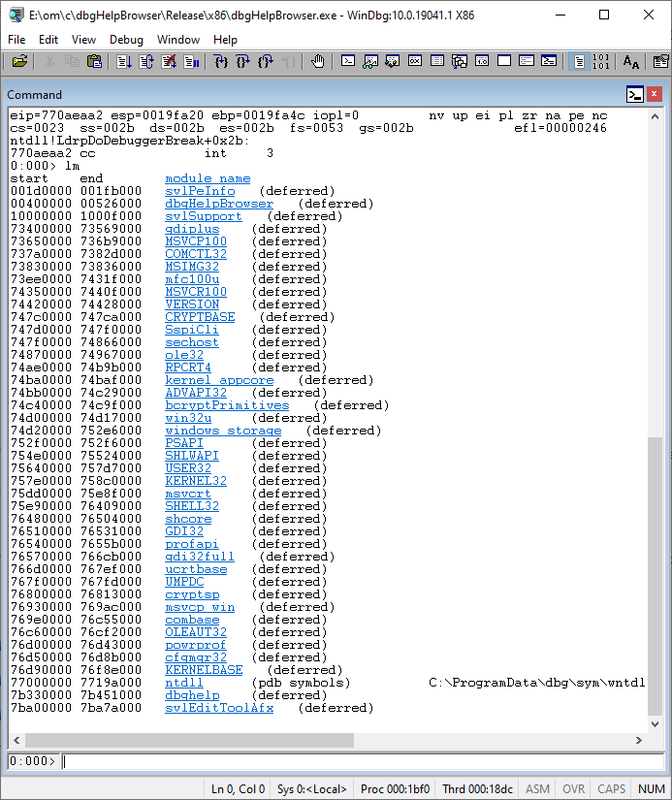The height and width of the screenshot is (800, 672).
Task: Open the File menu
Action: point(16,40)
